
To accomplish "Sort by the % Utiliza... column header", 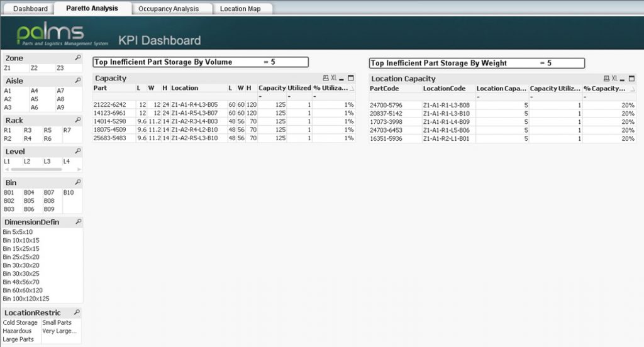I will (331, 88).
